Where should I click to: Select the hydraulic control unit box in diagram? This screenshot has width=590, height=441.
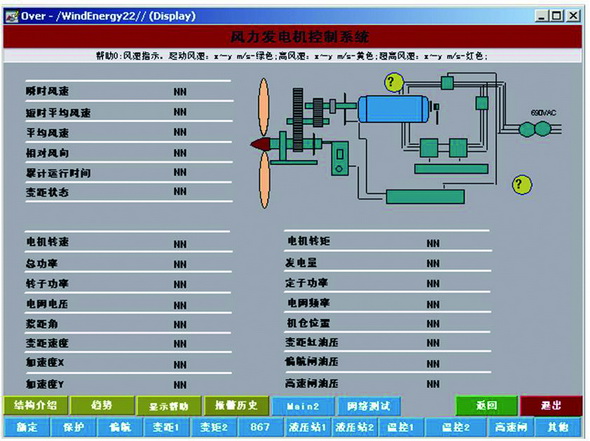click(x=340, y=158)
